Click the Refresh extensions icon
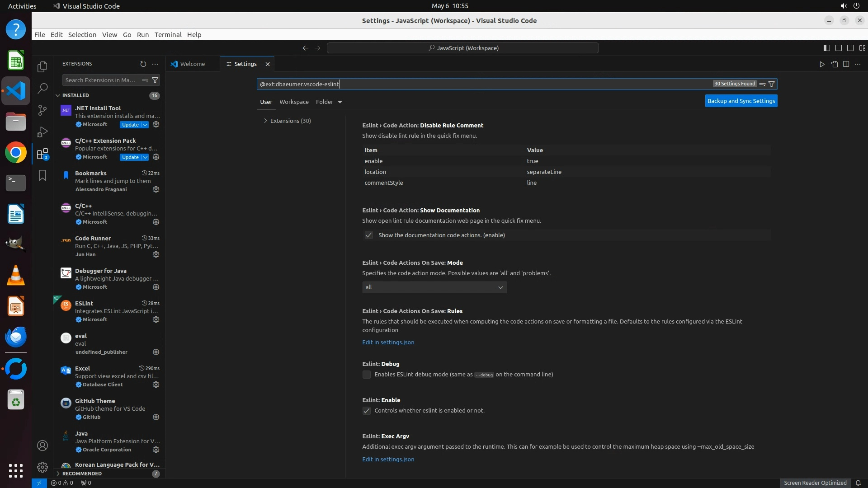Viewport: 868px width, 488px height. [x=143, y=64]
